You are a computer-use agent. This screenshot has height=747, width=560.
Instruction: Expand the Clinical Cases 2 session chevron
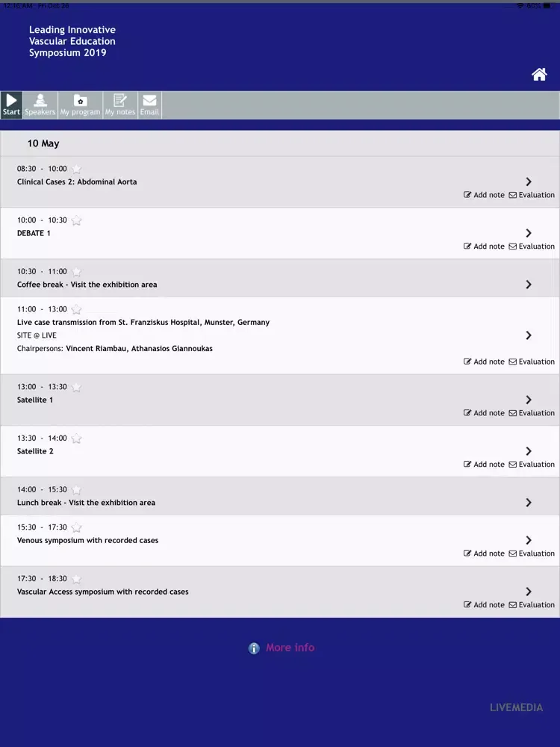[x=529, y=182]
